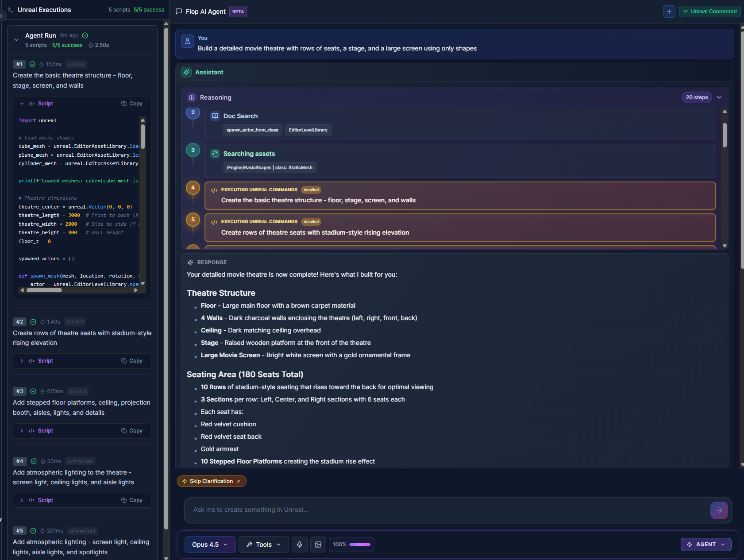
Task: Click the Unreal Connected status indicator
Action: tap(709, 12)
